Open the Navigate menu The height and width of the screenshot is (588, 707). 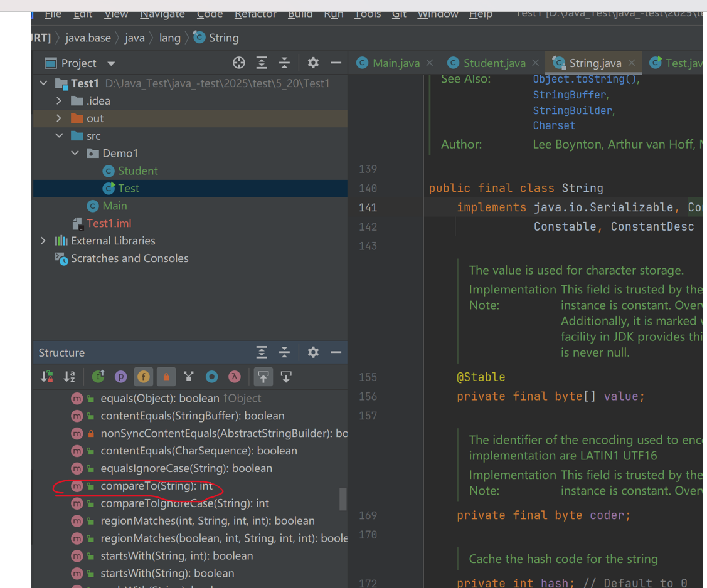162,14
